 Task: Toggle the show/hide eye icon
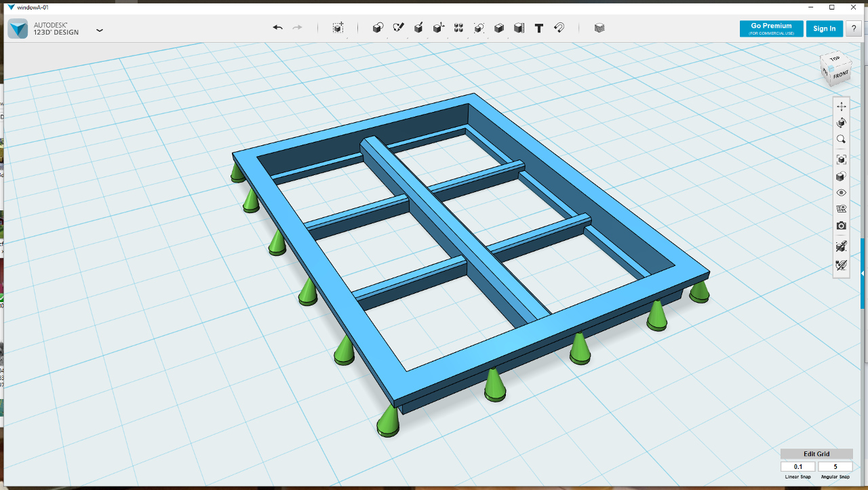coord(842,193)
